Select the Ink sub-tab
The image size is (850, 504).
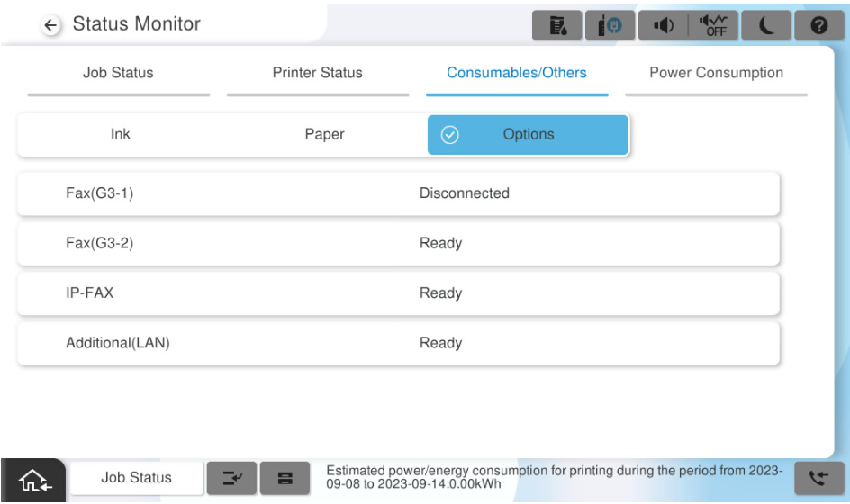(x=120, y=134)
